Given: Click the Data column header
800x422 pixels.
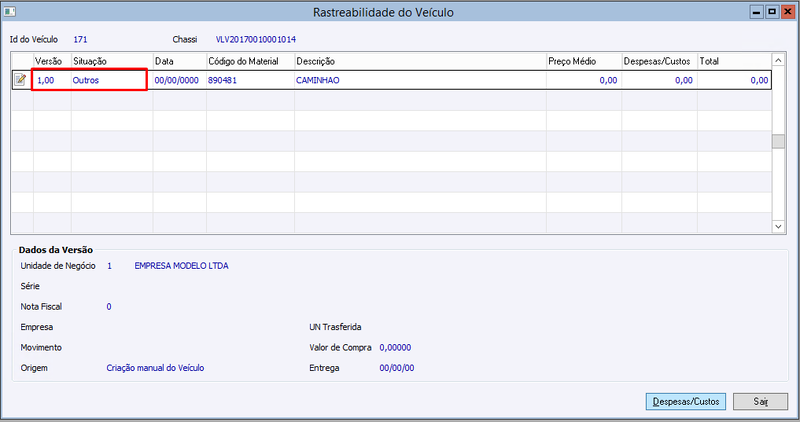Looking at the screenshot, I should click(180, 61).
